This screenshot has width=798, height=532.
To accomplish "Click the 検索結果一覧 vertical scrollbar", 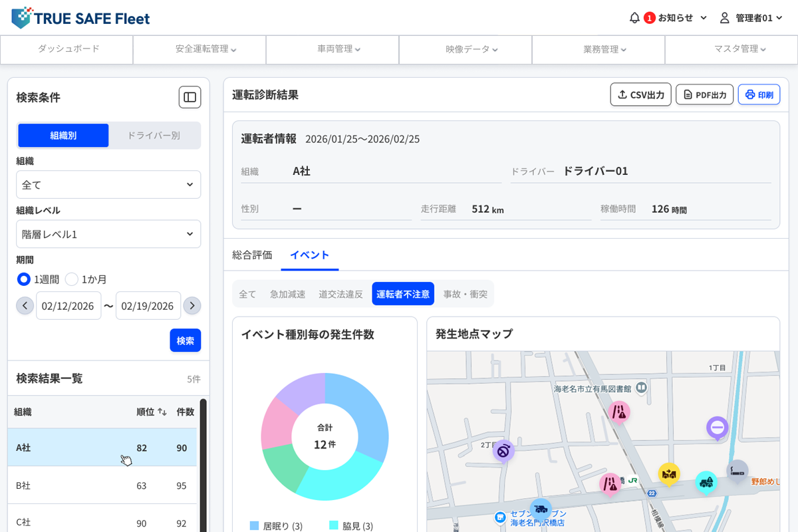I will (203, 465).
